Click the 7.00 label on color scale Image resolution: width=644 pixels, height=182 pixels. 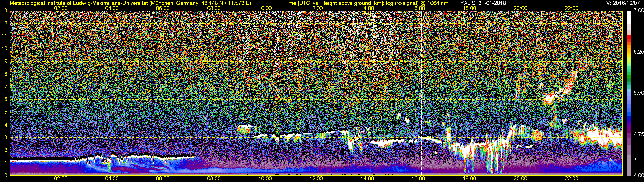[639, 10]
